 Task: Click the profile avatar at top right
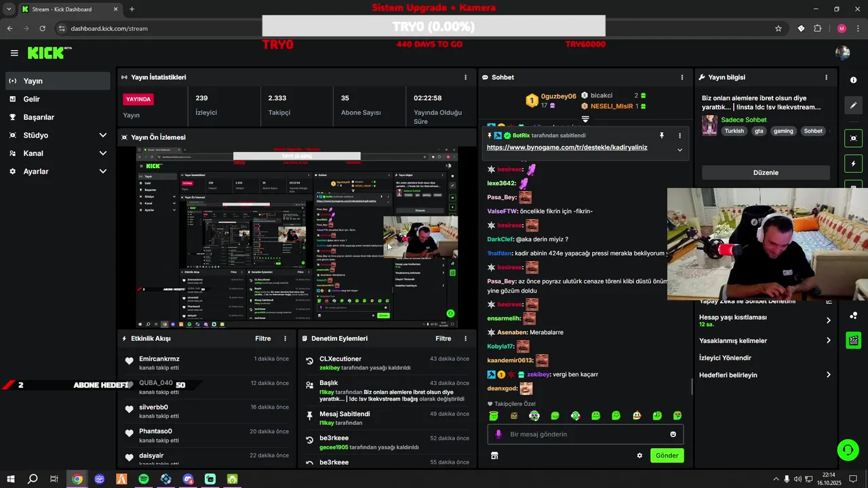pos(843,53)
